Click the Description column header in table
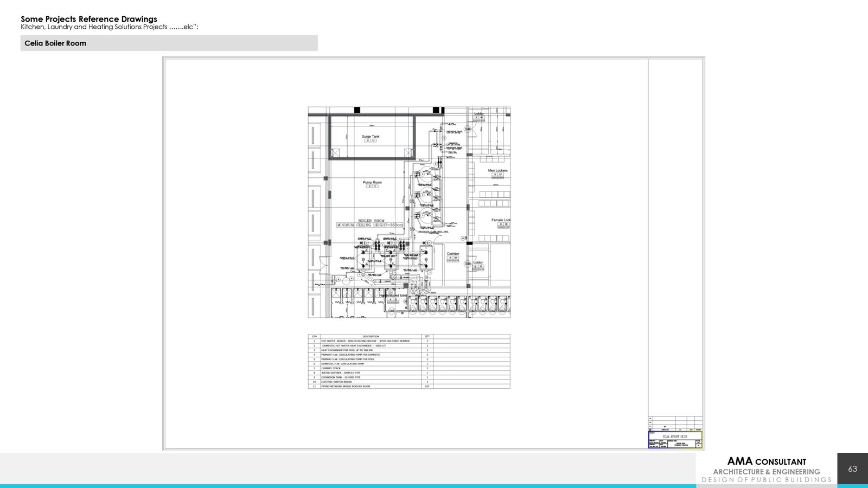 [371, 337]
